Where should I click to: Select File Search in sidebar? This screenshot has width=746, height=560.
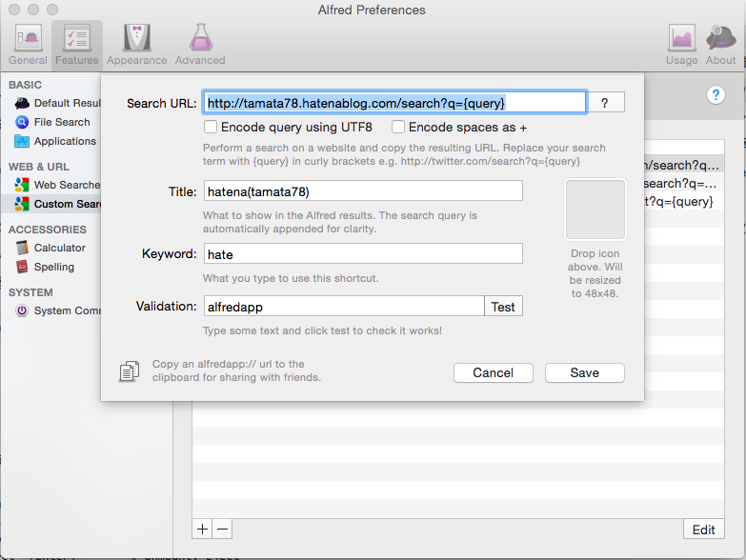tap(51, 122)
